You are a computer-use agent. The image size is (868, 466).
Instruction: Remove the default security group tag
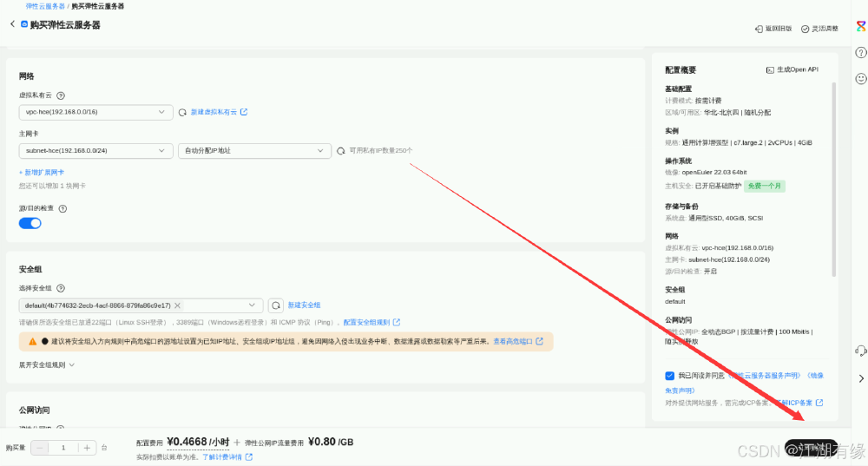pyautogui.click(x=177, y=305)
